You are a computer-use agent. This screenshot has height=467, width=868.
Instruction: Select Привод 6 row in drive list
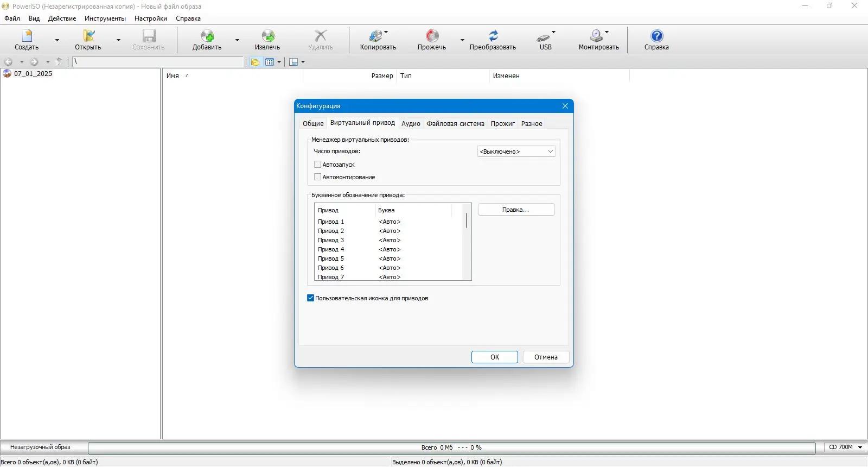390,268
